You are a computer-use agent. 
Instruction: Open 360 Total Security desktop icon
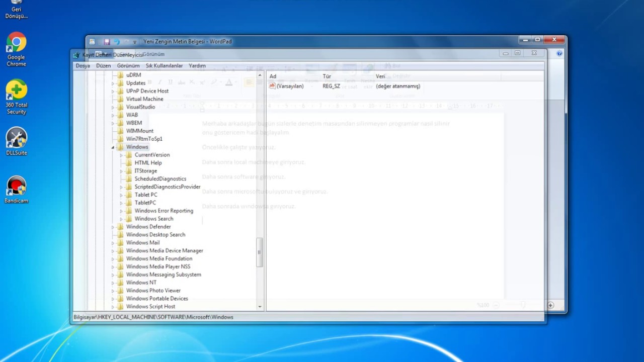click(16, 97)
